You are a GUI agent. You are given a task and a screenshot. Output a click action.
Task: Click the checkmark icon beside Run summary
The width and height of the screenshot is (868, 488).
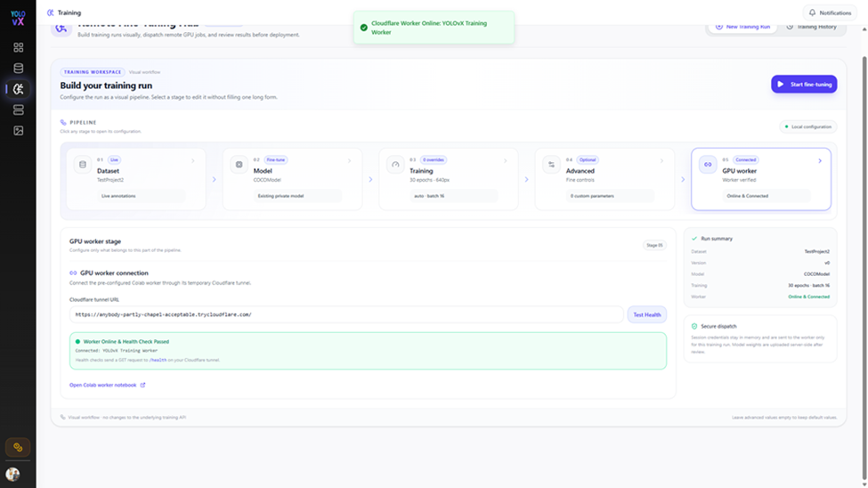tap(694, 239)
